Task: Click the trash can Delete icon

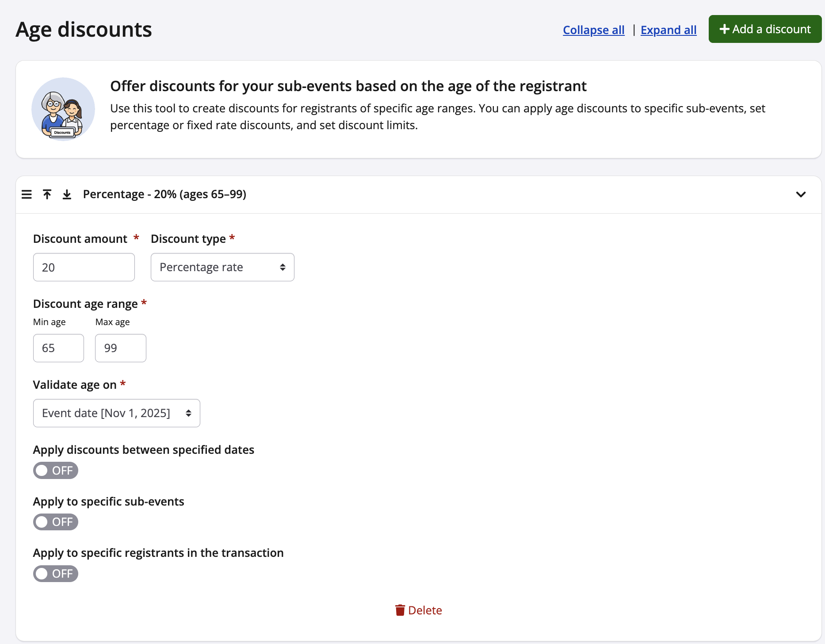Action: point(400,610)
